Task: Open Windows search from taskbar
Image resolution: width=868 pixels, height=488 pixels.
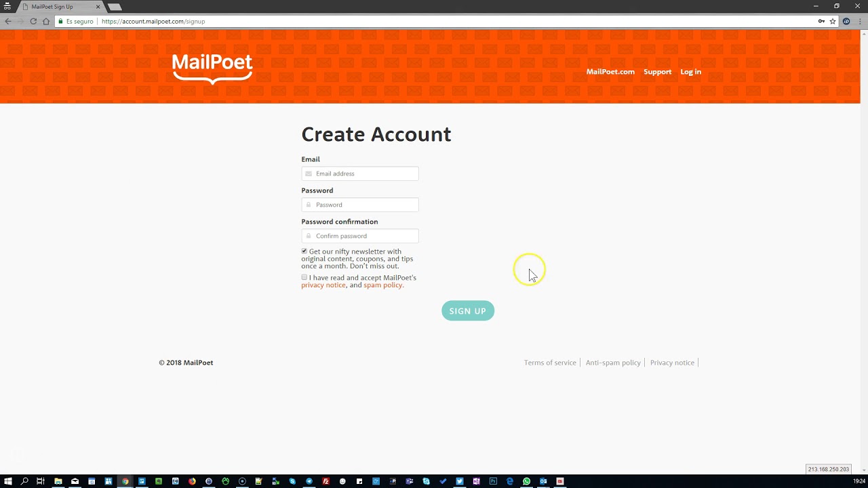Action: 24,481
